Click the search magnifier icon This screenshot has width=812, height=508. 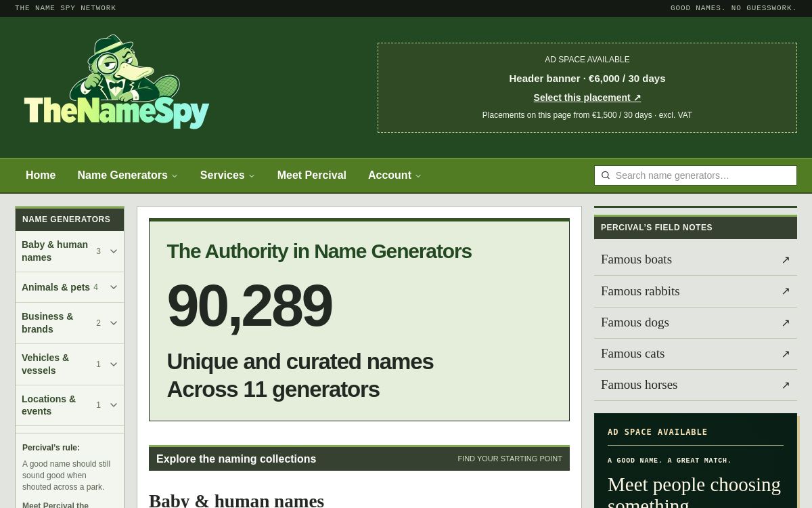pos(606,175)
